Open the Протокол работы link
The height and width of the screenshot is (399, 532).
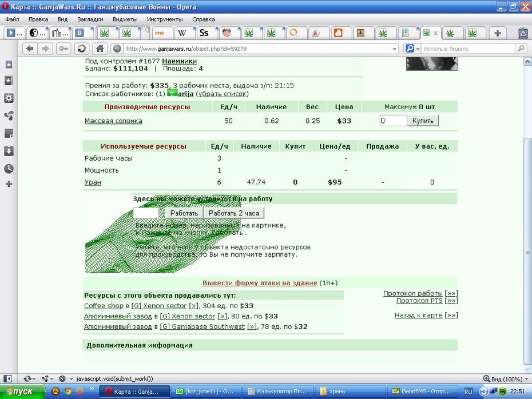[413, 293]
